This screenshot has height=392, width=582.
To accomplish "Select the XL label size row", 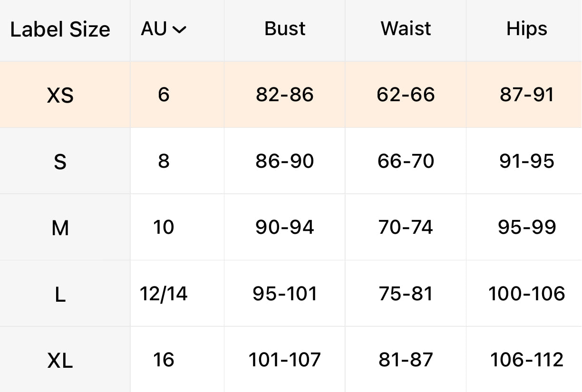I will [x=60, y=361].
